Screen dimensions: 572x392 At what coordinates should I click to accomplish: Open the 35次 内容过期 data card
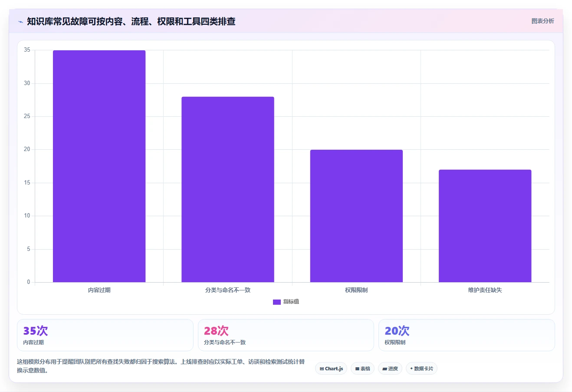[x=105, y=335]
